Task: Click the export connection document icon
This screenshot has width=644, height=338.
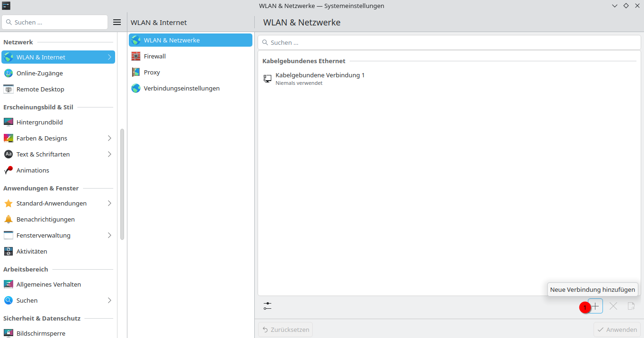Action: coord(631,306)
